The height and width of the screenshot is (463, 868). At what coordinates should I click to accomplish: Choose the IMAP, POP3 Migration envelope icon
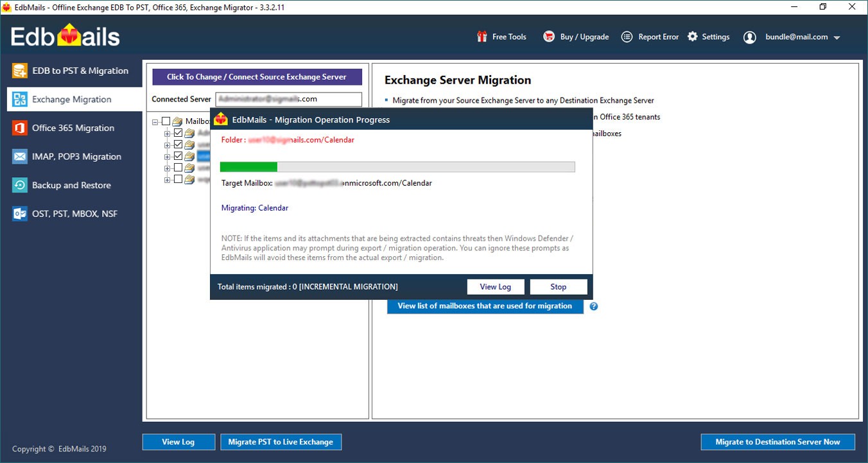(20, 157)
